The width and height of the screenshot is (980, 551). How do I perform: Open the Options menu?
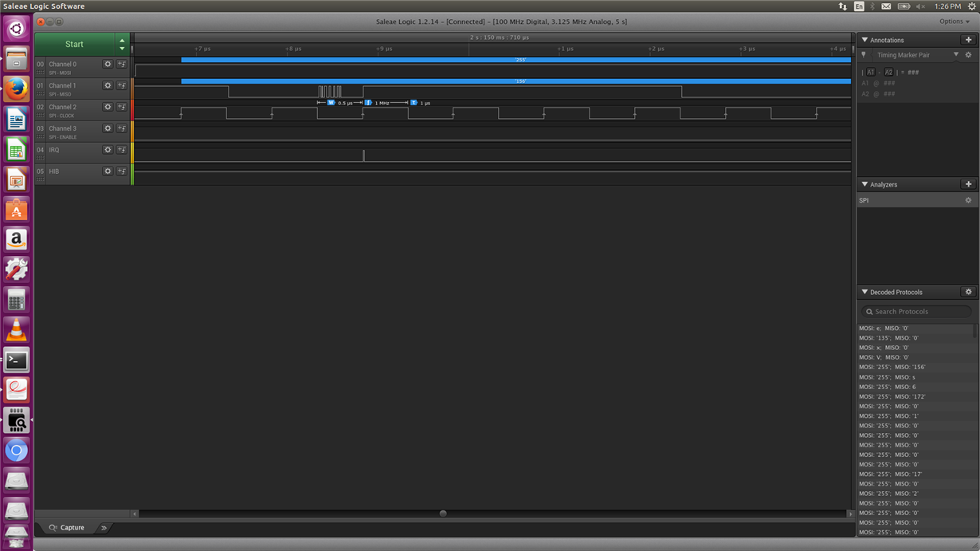[955, 22]
